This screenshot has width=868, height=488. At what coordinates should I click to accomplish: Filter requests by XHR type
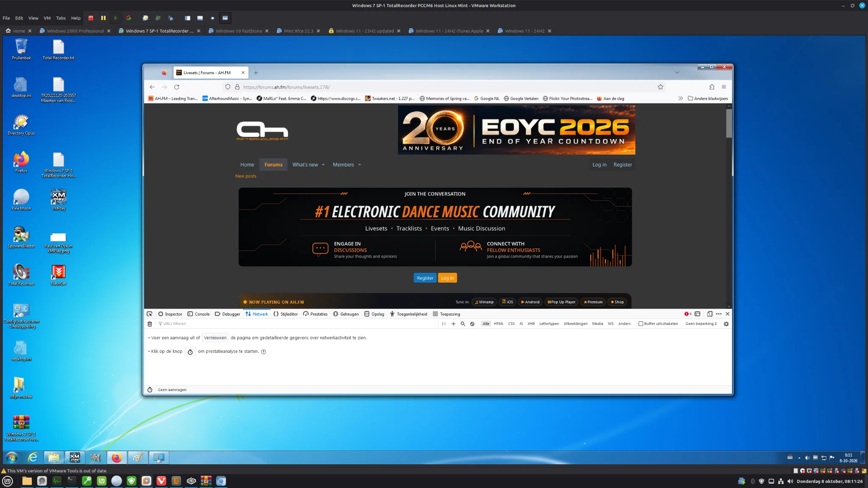point(531,324)
